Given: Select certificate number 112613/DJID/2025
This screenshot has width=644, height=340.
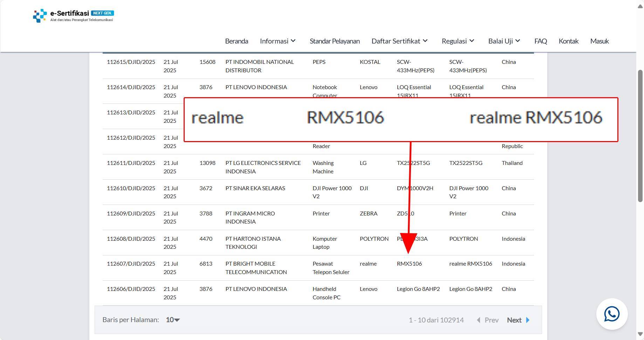Looking at the screenshot, I should pos(131,112).
